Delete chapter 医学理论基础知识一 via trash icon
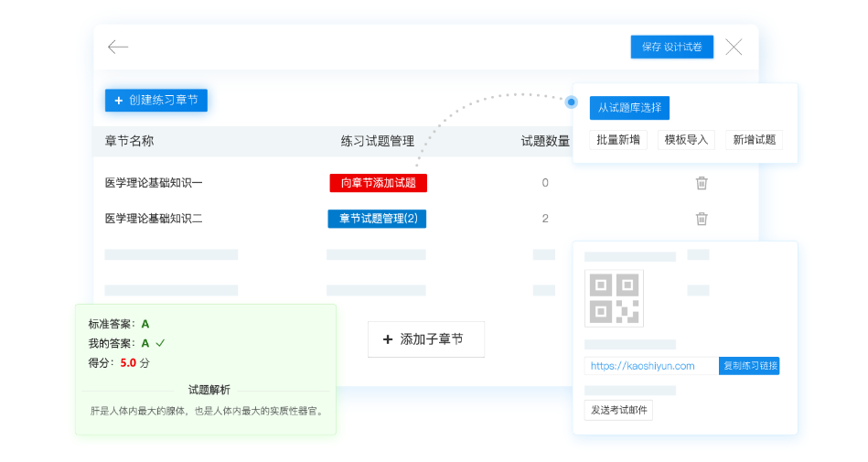The width and height of the screenshot is (868, 462). pos(702,183)
